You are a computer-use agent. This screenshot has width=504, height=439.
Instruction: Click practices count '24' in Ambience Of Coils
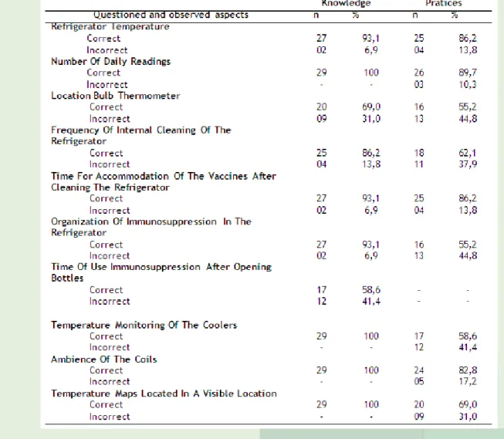419,370
